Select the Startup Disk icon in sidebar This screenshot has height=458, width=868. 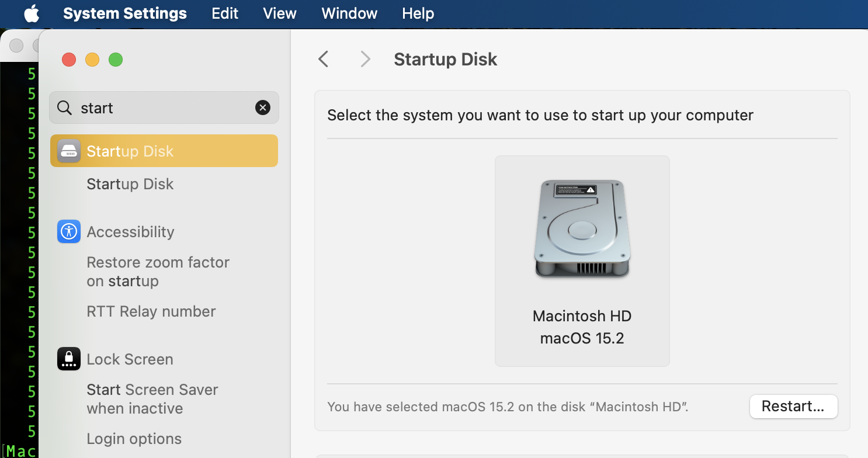[68, 151]
